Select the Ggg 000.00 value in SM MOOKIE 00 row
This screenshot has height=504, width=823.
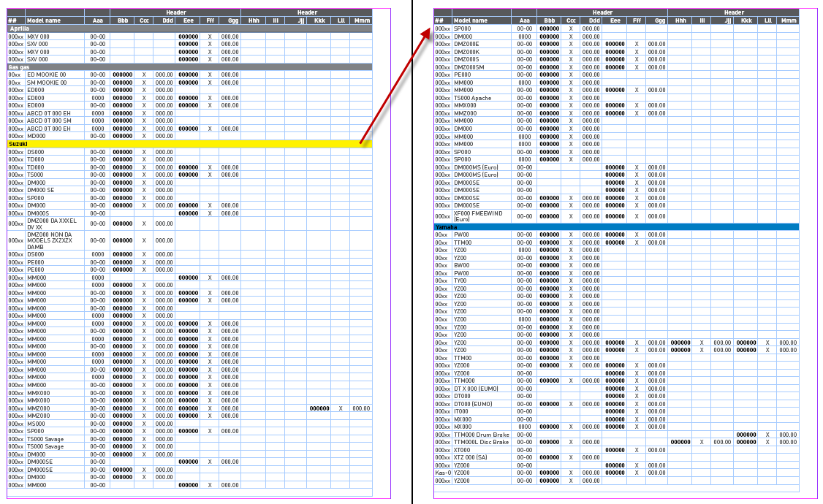tap(230, 83)
